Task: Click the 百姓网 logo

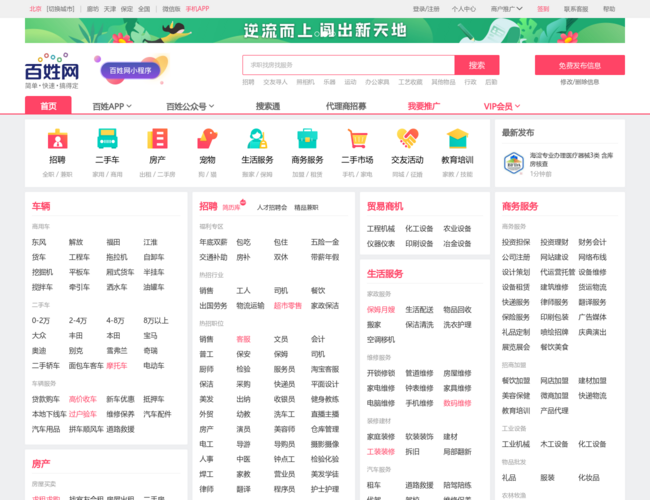Action: [x=52, y=70]
